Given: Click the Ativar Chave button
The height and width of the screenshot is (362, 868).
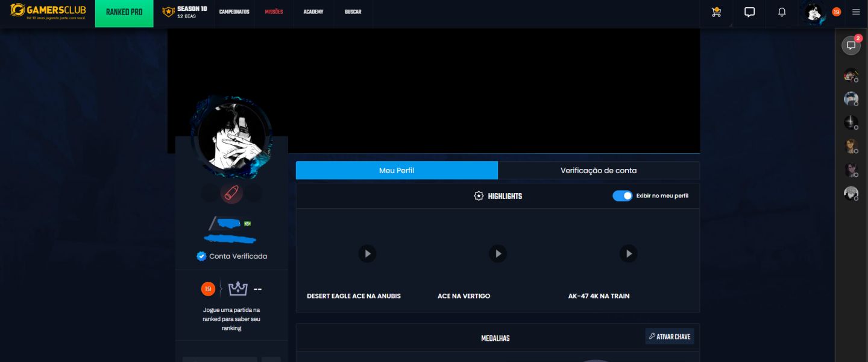Looking at the screenshot, I should coord(670,337).
